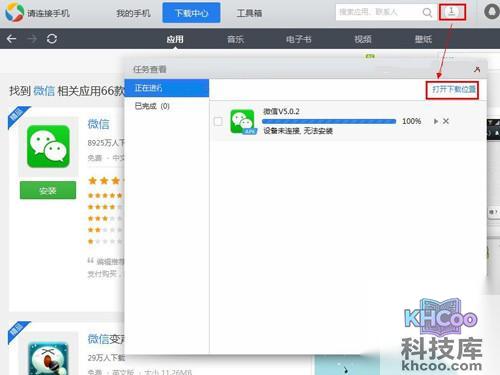Click the five-star rating row
The width and height of the screenshot is (500, 375).
click(x=105, y=195)
